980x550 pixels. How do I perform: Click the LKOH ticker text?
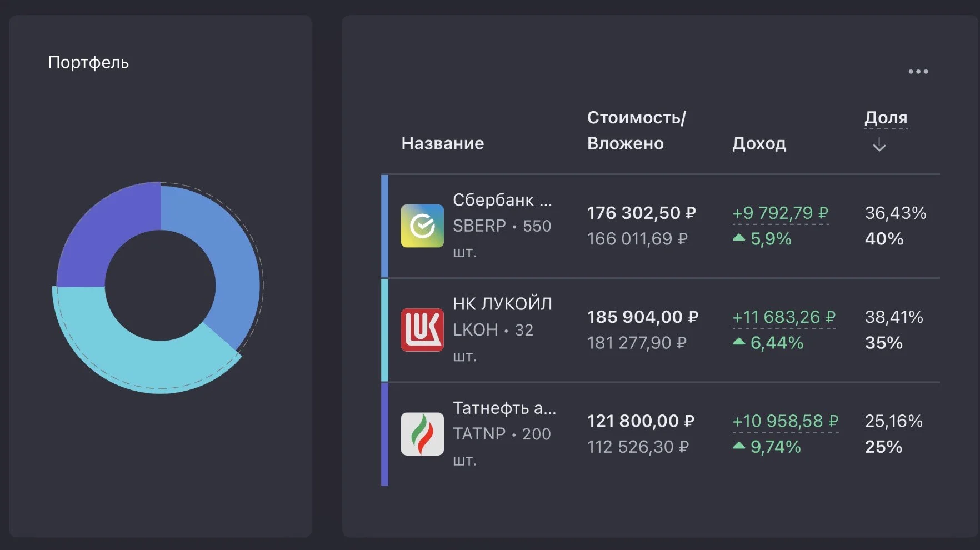475,330
